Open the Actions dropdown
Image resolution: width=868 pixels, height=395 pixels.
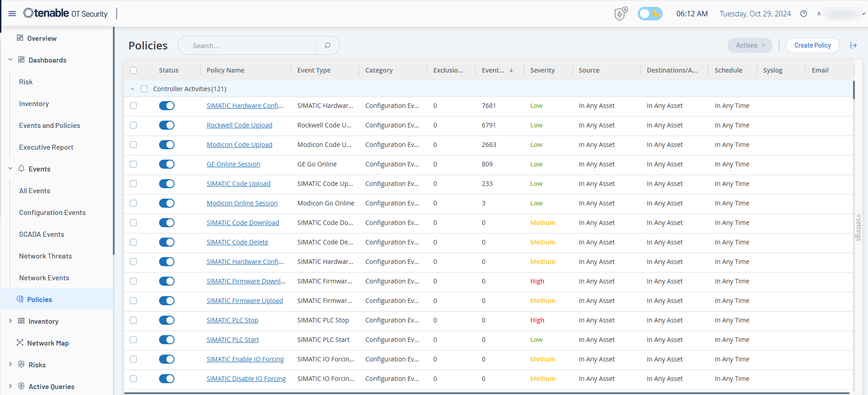coord(750,45)
